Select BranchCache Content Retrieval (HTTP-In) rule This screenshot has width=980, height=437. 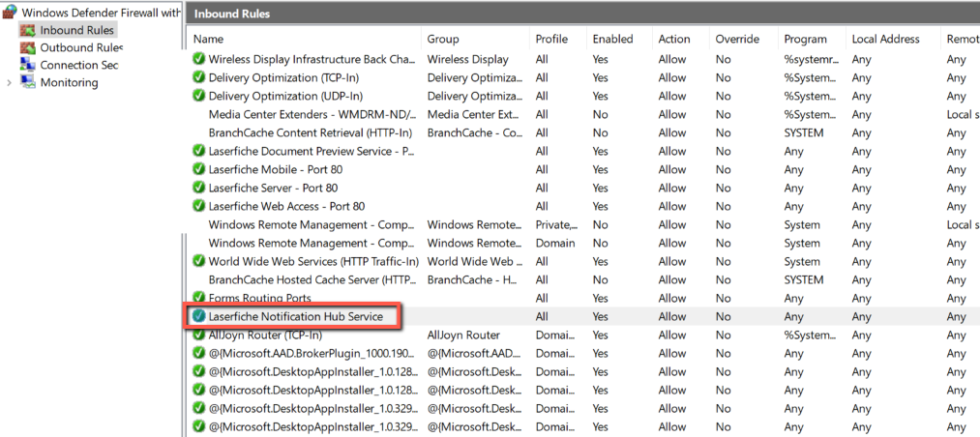pos(310,132)
